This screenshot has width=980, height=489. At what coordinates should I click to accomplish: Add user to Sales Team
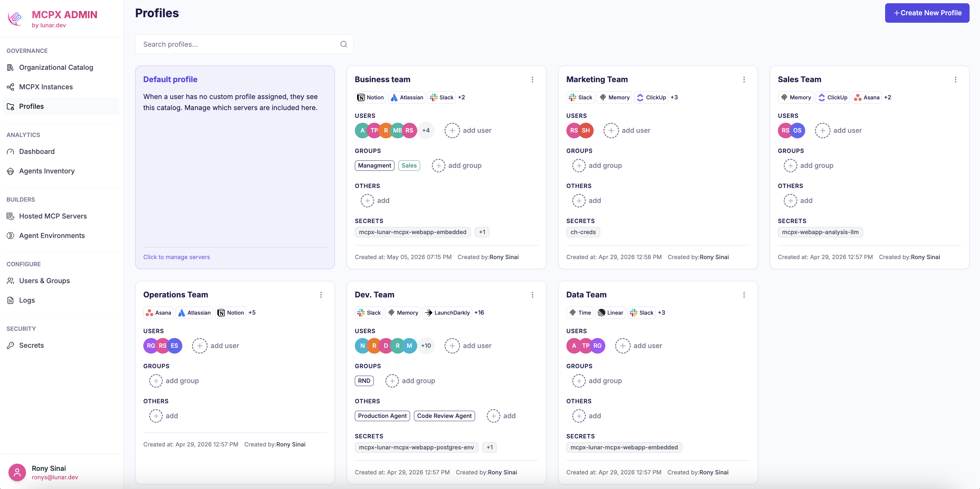tap(838, 131)
